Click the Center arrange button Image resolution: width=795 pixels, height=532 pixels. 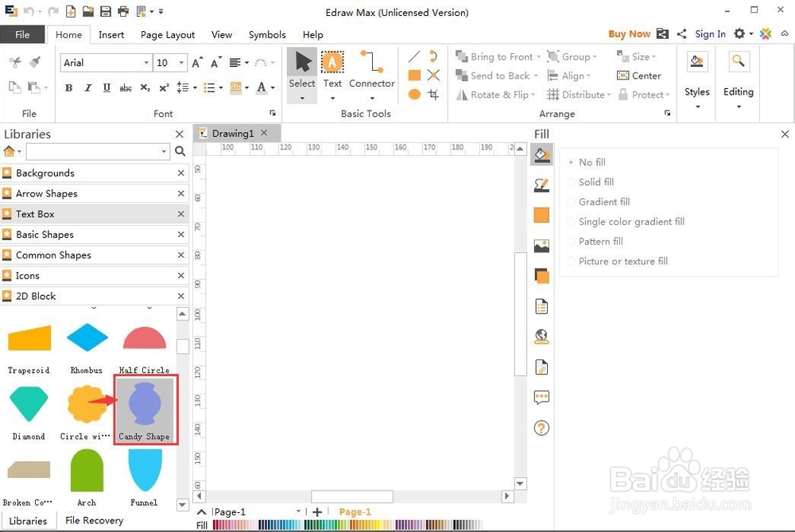pos(639,76)
